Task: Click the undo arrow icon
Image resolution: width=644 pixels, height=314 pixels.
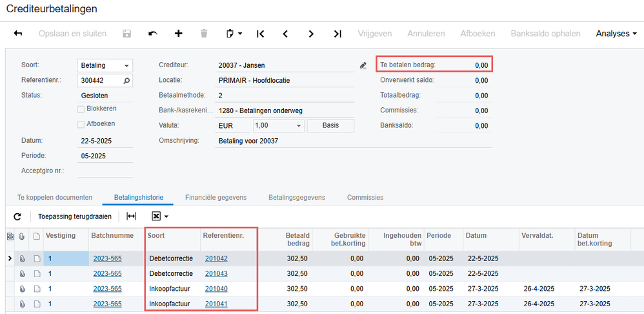Action: (x=153, y=34)
